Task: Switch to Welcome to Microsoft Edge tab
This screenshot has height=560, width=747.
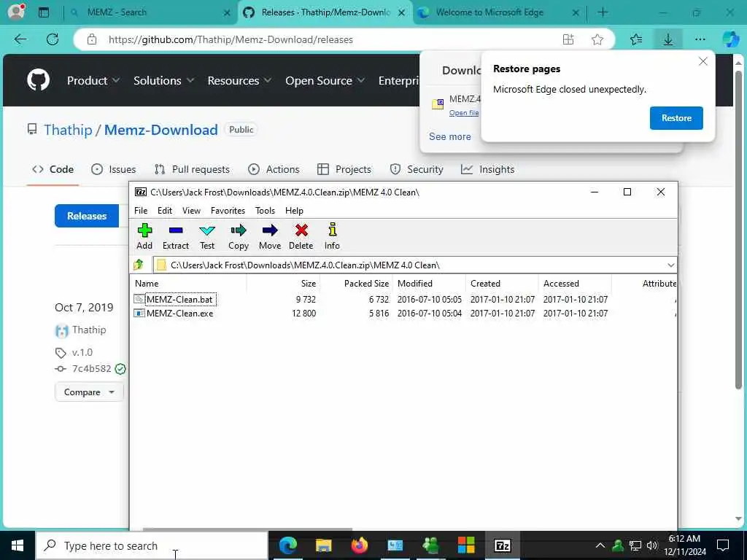Action: pos(499,12)
